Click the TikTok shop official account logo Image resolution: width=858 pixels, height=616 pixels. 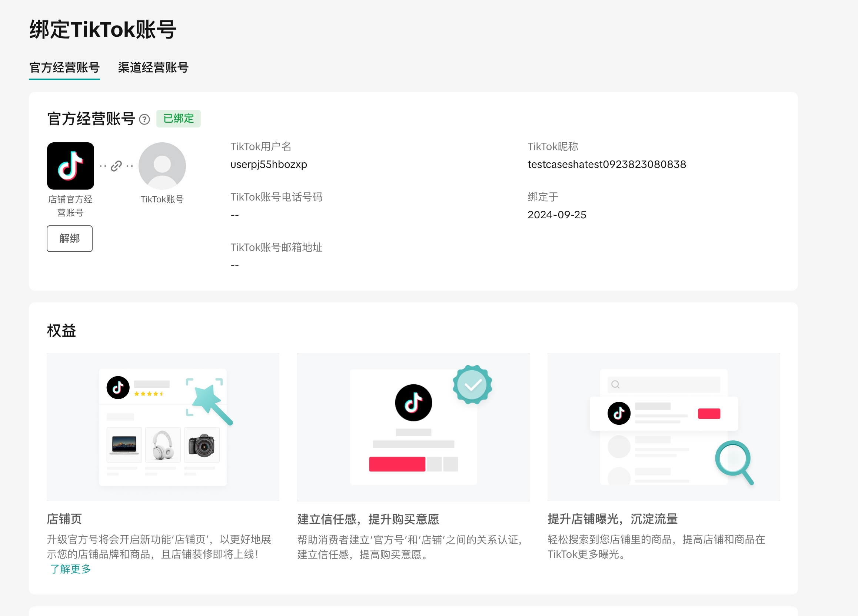[x=70, y=166]
